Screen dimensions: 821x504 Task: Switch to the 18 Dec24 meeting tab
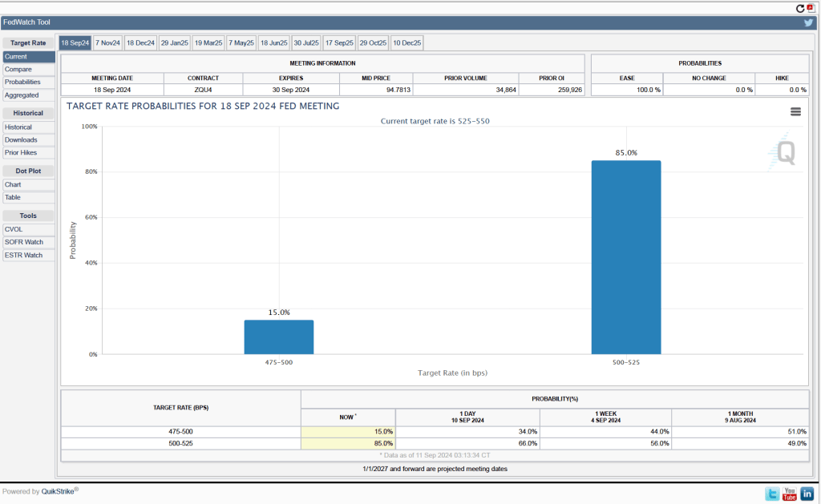tap(140, 42)
